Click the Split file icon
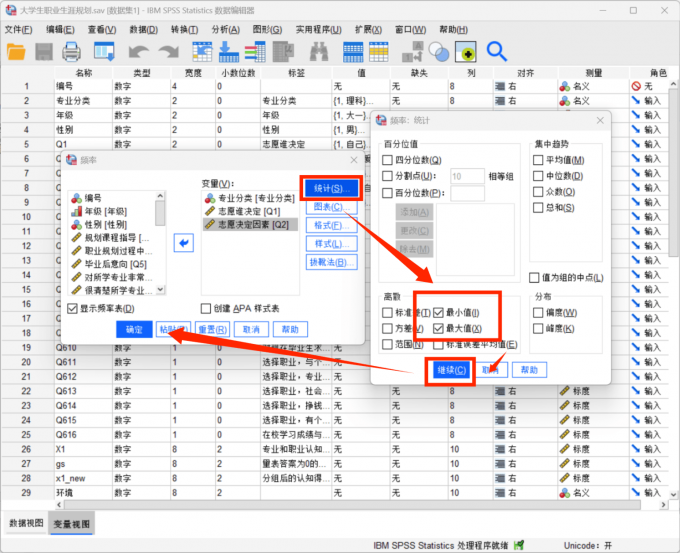This screenshot has width=680, height=553. click(x=412, y=52)
